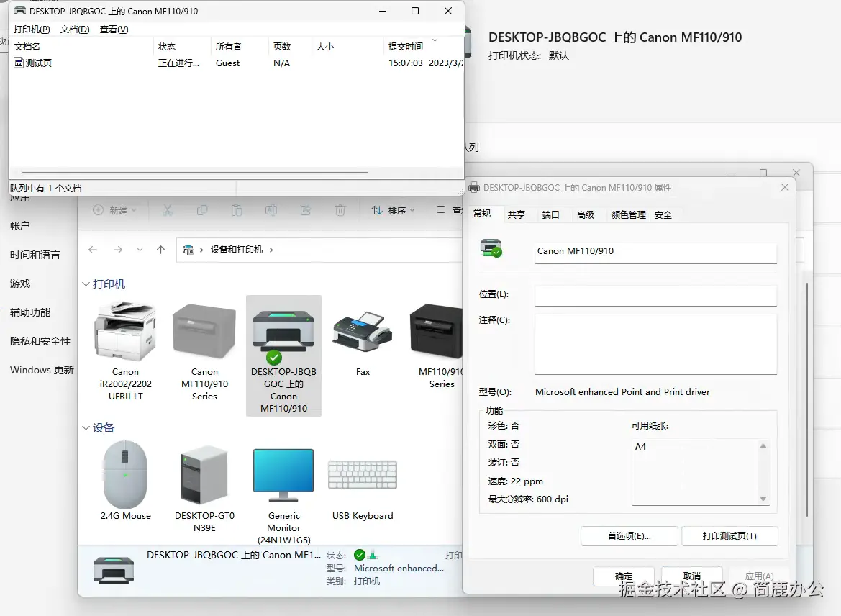Screen dimensions: 841x616
Task: Select the USB Keyboard device
Action: 362,475
